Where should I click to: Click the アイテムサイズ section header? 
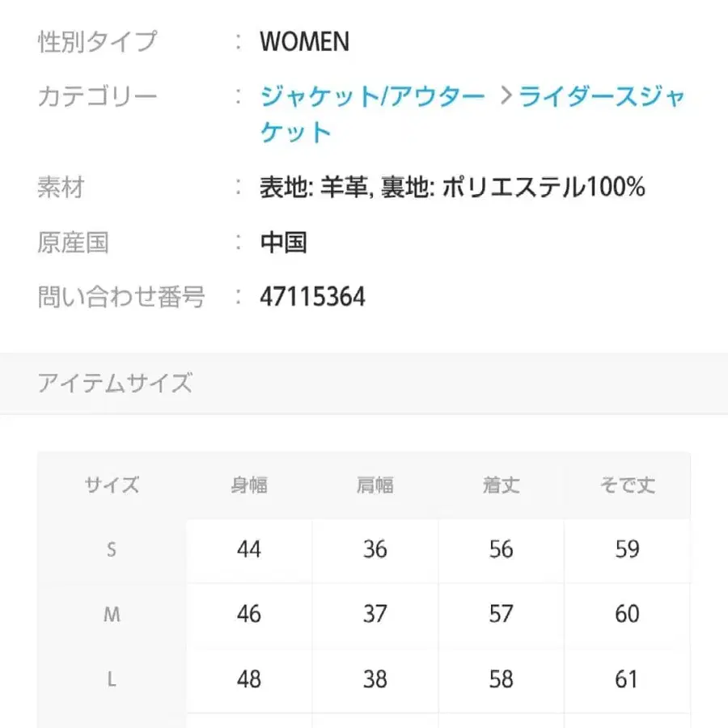point(116,383)
